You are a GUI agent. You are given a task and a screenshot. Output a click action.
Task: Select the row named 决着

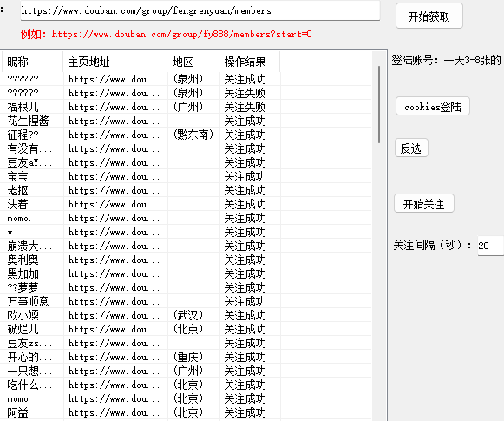pos(187,204)
